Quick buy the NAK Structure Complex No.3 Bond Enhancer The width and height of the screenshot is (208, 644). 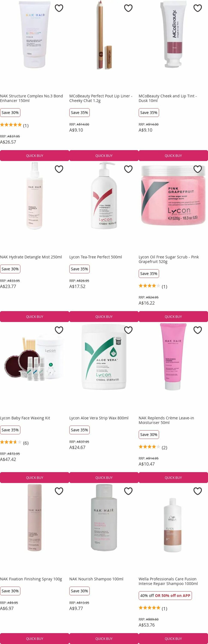pyautogui.click(x=35, y=155)
